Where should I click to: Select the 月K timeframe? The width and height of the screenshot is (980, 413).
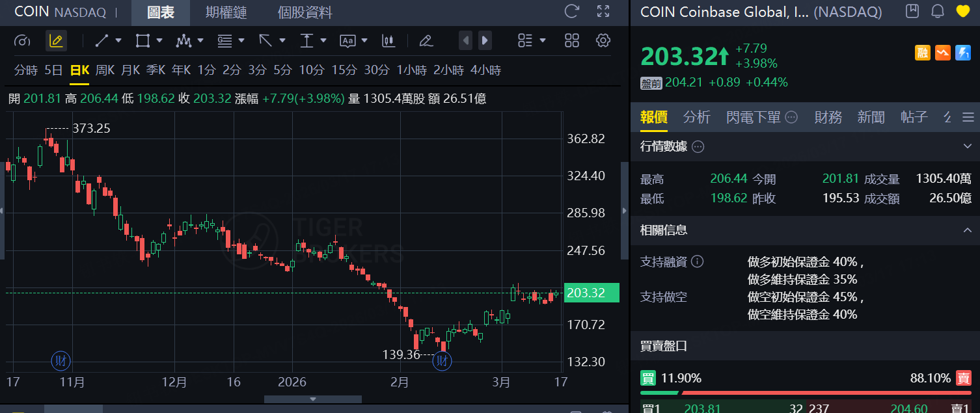coord(131,70)
